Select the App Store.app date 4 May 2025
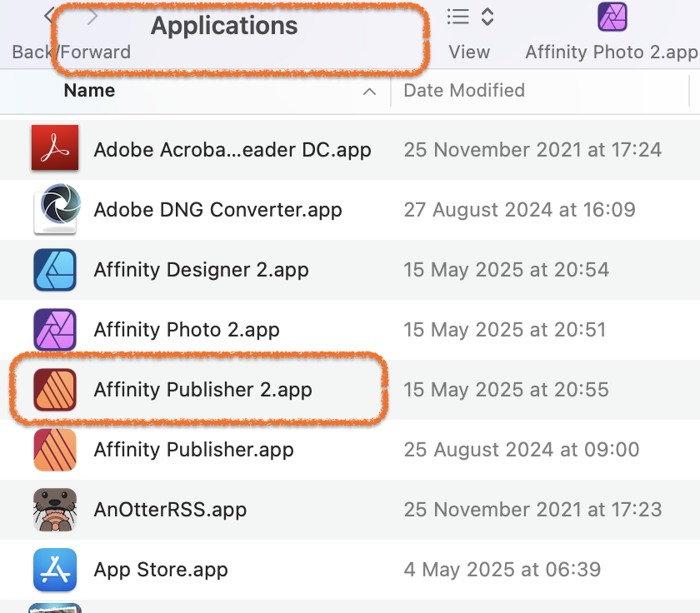Screen dimensions: 700x613 click(502, 570)
